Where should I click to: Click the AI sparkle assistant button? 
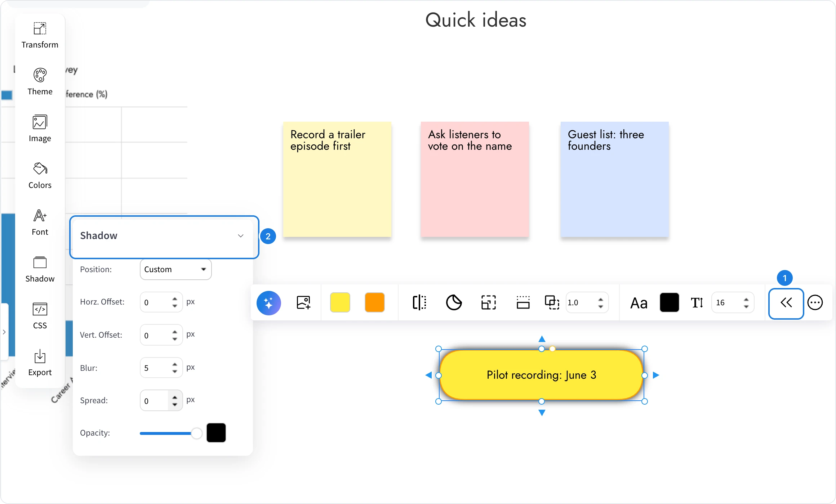point(269,303)
